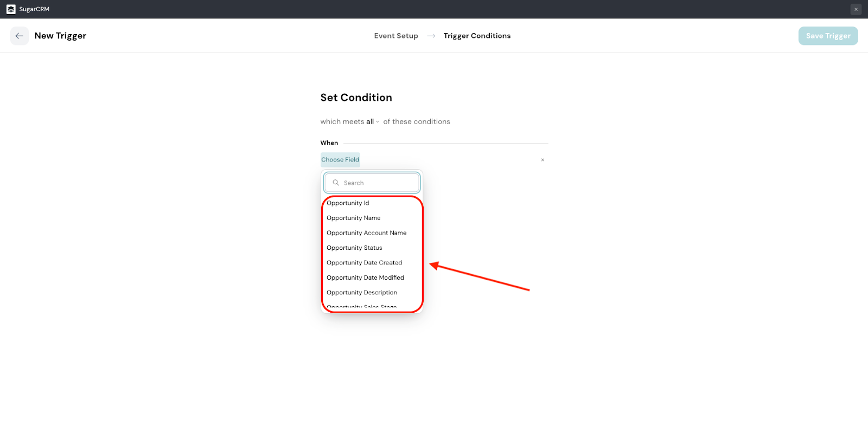Open the 'all' conditions match dropdown
The height and width of the screenshot is (446, 868).
(372, 122)
